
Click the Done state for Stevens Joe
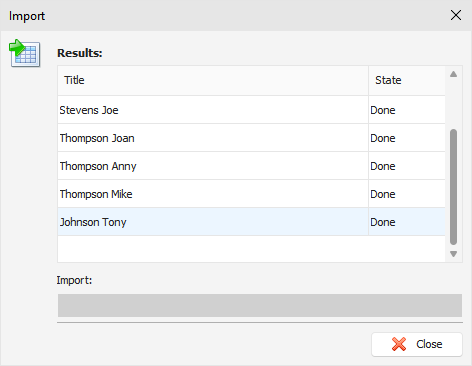click(383, 110)
